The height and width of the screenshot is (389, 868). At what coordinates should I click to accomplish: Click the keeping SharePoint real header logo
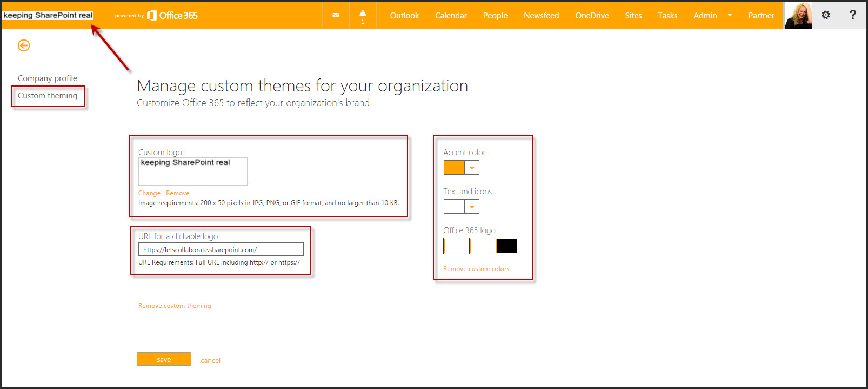(x=48, y=15)
